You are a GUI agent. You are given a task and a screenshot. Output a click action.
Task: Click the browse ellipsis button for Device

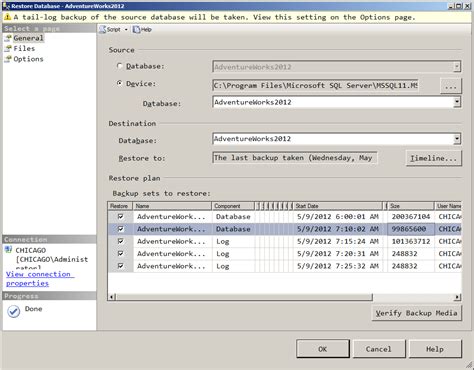451,86
